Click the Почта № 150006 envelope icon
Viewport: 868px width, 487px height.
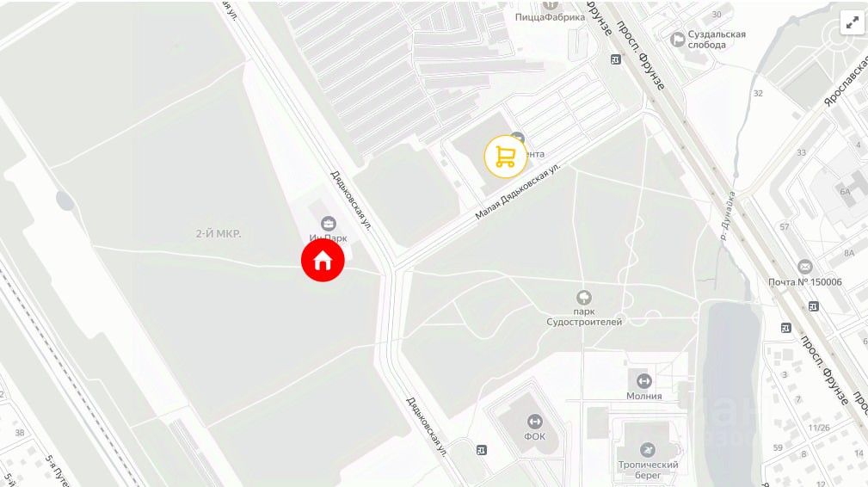pyautogui.click(x=805, y=267)
